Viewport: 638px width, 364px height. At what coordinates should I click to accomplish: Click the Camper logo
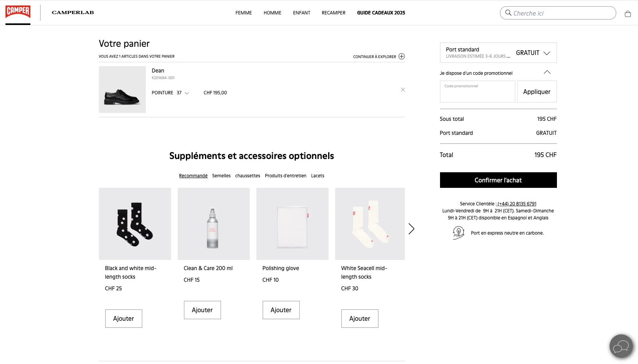[18, 12]
